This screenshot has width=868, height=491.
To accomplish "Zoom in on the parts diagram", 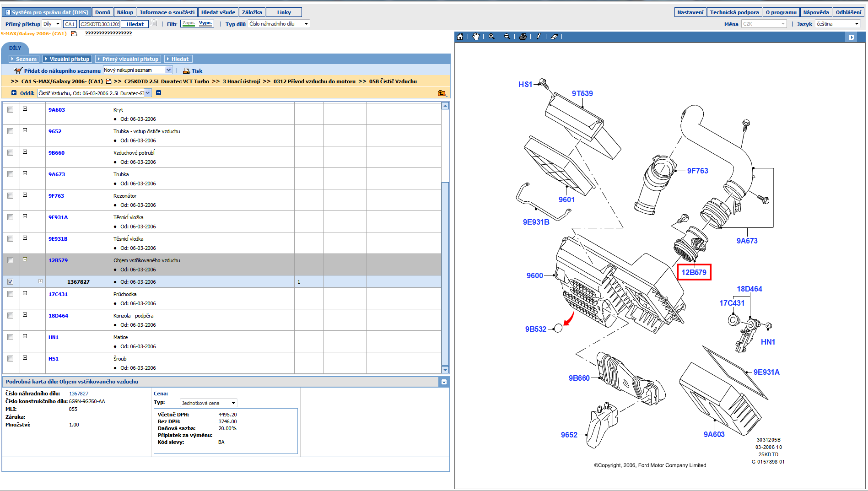I will [x=491, y=37].
